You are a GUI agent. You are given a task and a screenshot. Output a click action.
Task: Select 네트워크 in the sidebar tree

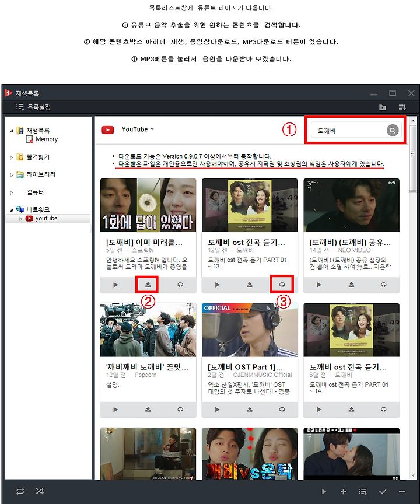(33, 209)
